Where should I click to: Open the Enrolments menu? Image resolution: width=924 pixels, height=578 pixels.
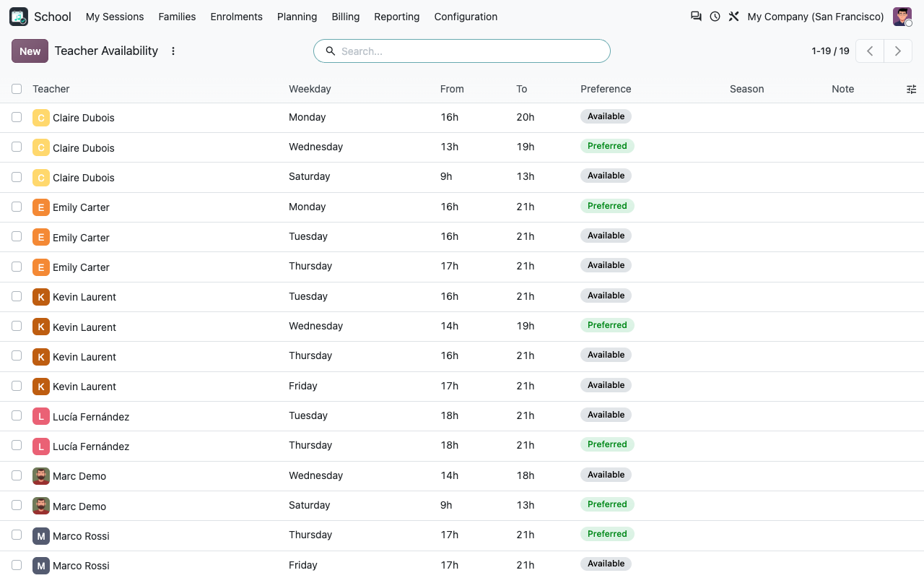[x=237, y=17]
